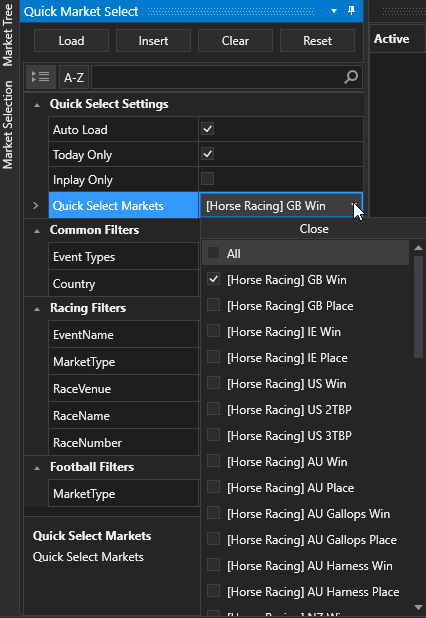Expand the Quick Select Markets row
The height and width of the screenshot is (618, 426).
click(35, 205)
